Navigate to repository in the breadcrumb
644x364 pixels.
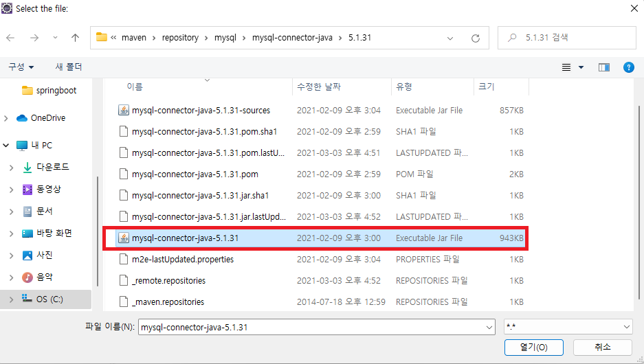click(180, 38)
